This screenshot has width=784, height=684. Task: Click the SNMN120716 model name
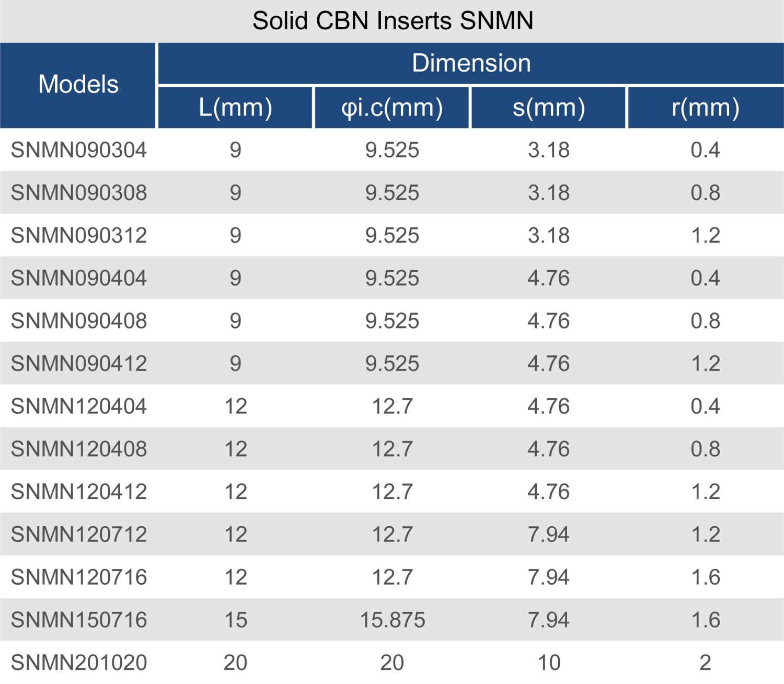pyautogui.click(x=79, y=577)
